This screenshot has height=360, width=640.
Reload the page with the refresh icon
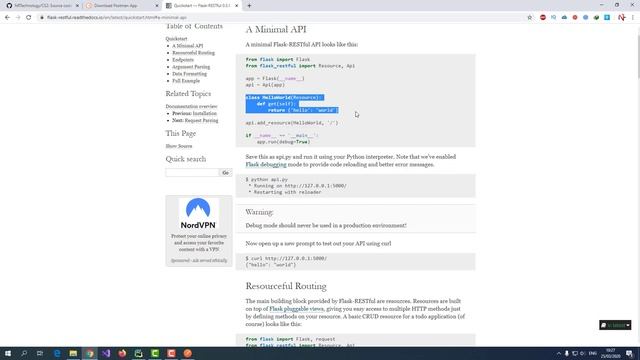pos(29,18)
